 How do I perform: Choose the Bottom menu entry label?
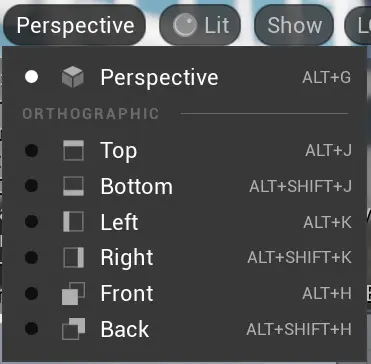[x=137, y=186]
